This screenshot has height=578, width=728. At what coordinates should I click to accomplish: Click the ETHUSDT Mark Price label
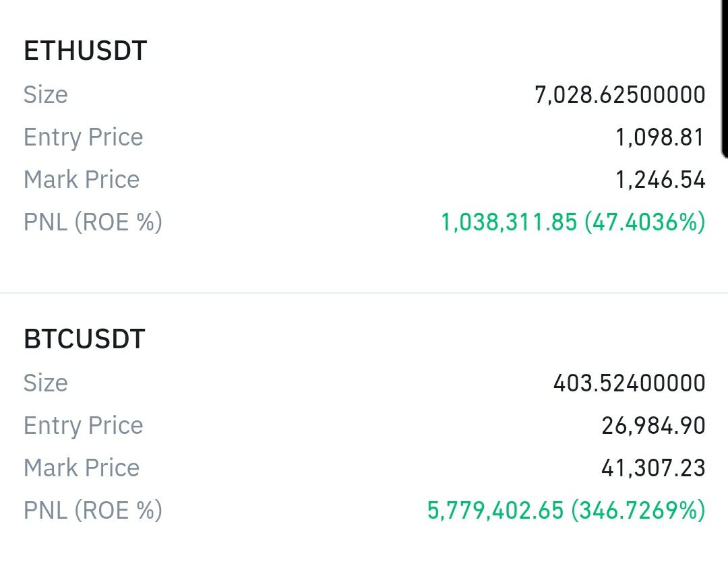[82, 180]
